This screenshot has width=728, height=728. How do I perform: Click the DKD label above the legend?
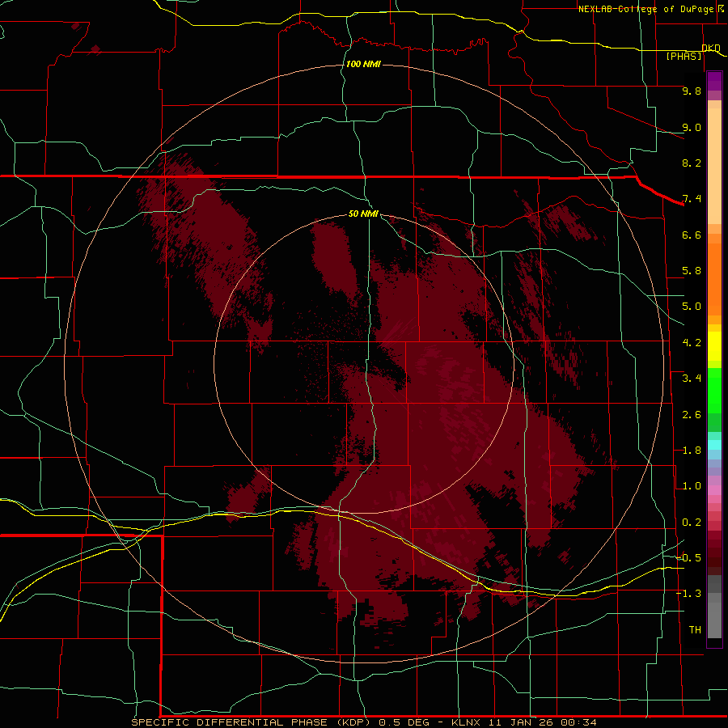coord(711,48)
